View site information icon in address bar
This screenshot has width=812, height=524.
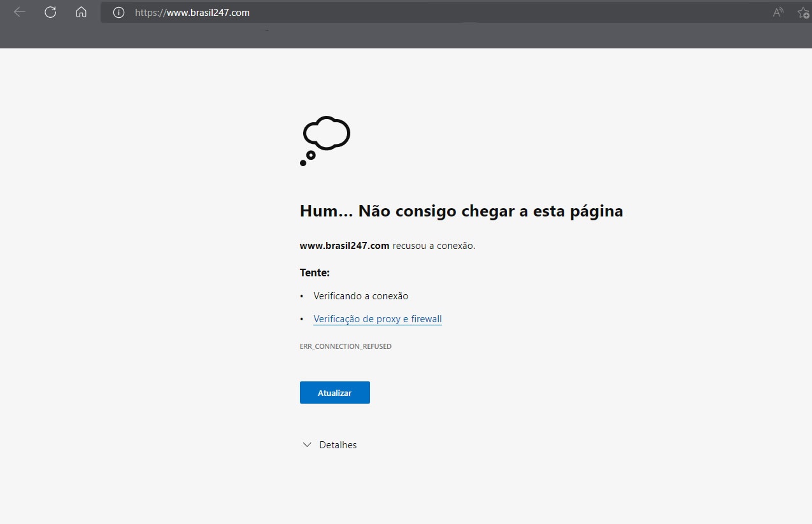pos(118,12)
